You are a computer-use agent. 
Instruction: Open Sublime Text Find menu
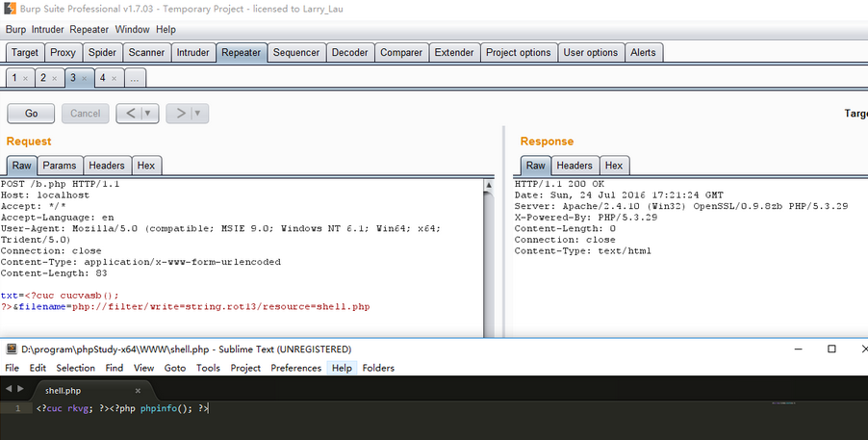(115, 368)
